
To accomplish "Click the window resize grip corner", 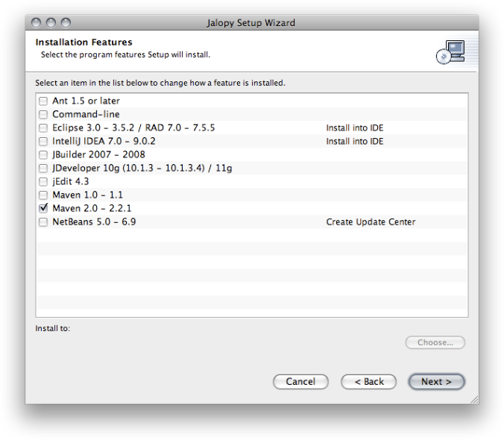I will tap(474, 400).
